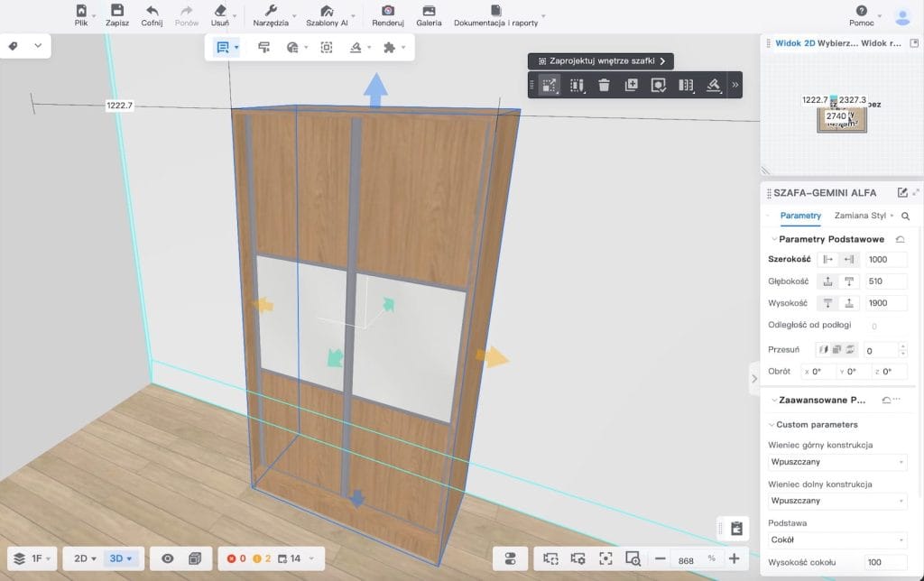Click the user profile avatar

tap(902, 16)
